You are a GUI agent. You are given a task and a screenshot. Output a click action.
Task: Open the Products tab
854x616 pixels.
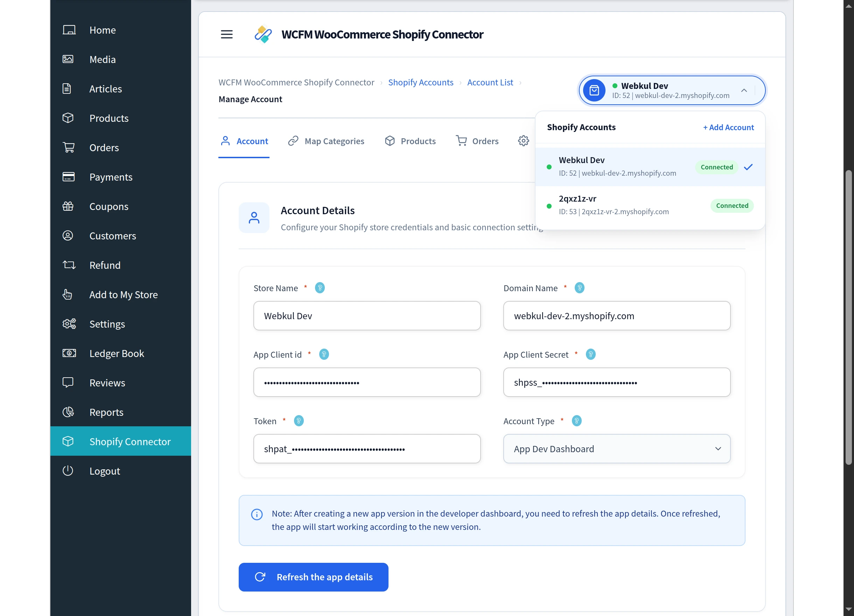410,141
